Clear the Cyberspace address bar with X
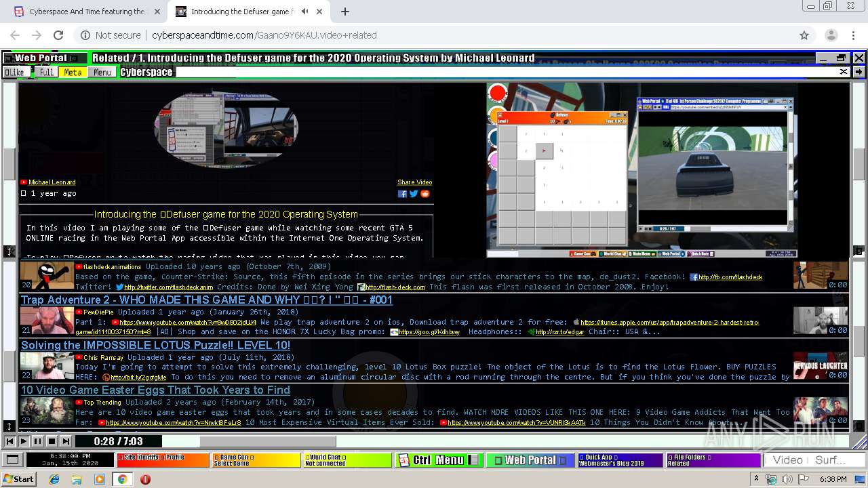868x488 pixels. point(844,72)
